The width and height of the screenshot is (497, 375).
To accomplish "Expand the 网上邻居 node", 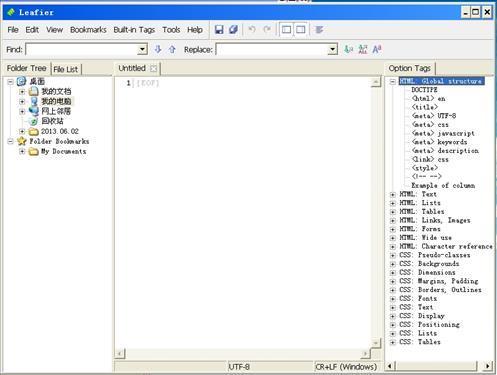I will coord(22,111).
